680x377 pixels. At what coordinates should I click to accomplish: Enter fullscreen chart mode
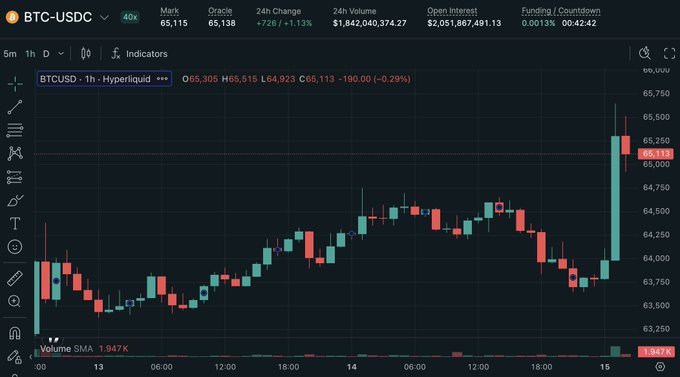pos(670,53)
